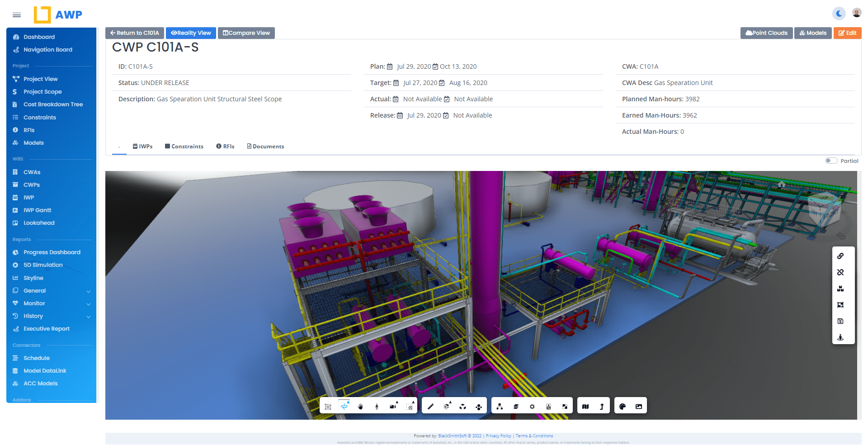Click the image snapshot icon
This screenshot has height=445, width=868.
[639, 407]
